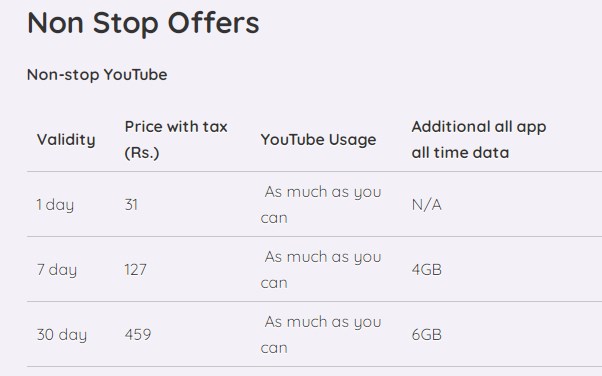Image resolution: width=602 pixels, height=376 pixels.
Task: Select the Non-stop YouTube subheading
Action: [x=97, y=75]
